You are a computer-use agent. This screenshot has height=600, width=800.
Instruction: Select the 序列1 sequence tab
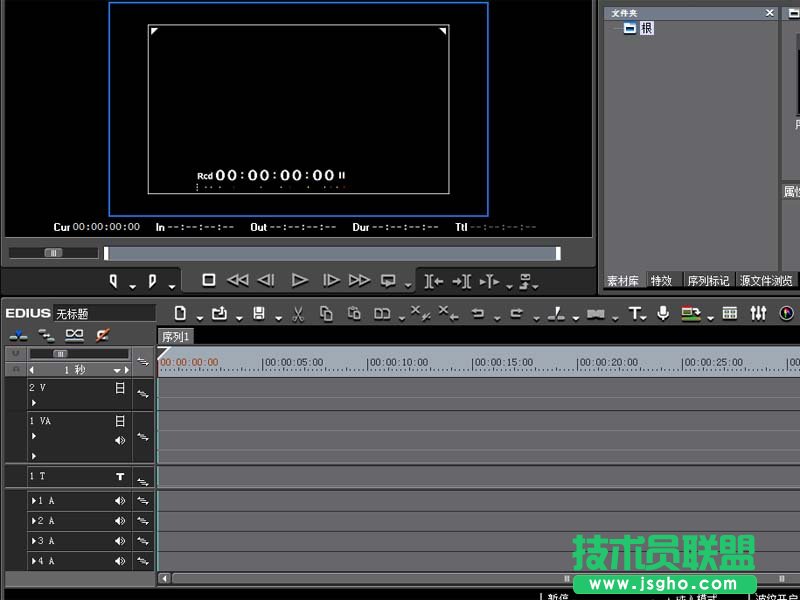176,337
